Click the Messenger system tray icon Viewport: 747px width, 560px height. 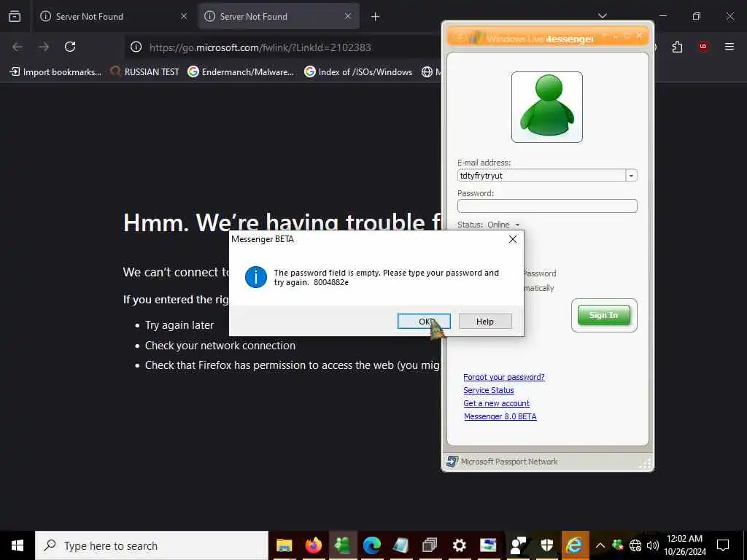pyautogui.click(x=618, y=545)
